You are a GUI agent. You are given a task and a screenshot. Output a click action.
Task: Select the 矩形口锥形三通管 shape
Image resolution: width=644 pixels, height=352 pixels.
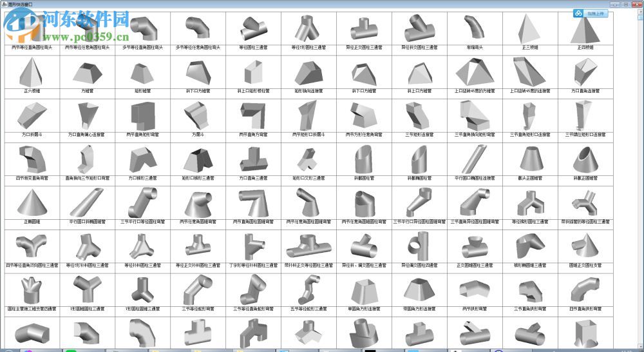point(198,161)
